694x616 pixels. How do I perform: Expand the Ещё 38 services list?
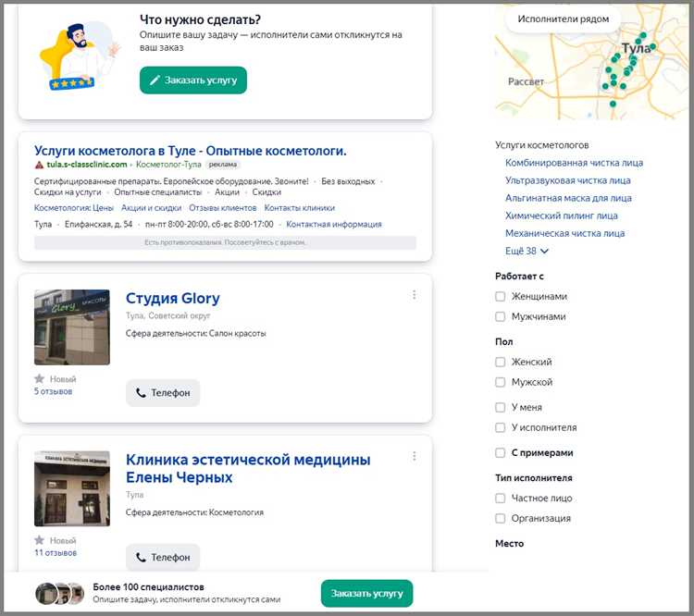tap(527, 251)
